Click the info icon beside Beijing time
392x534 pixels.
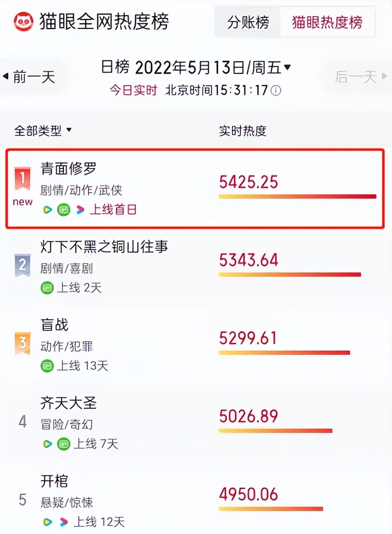point(276,91)
